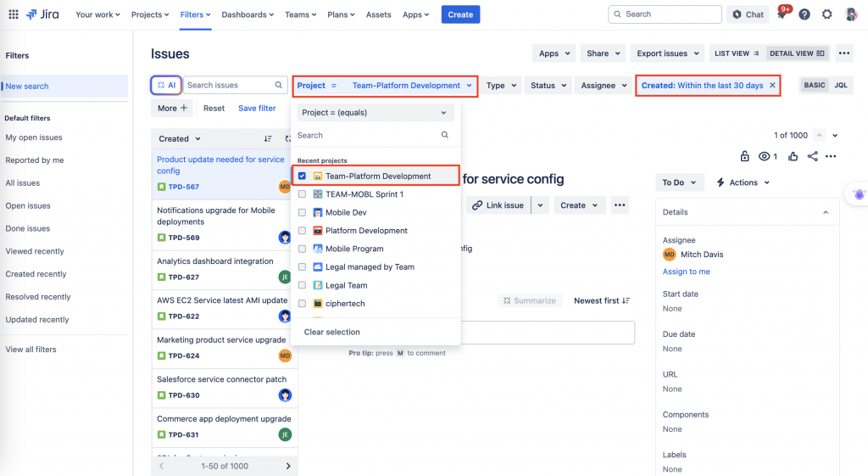Open the Status filter dropdown

548,86
